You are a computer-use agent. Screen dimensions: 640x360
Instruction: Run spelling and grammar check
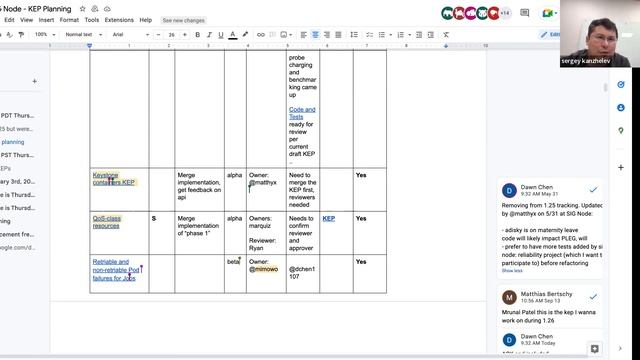click(x=9, y=35)
